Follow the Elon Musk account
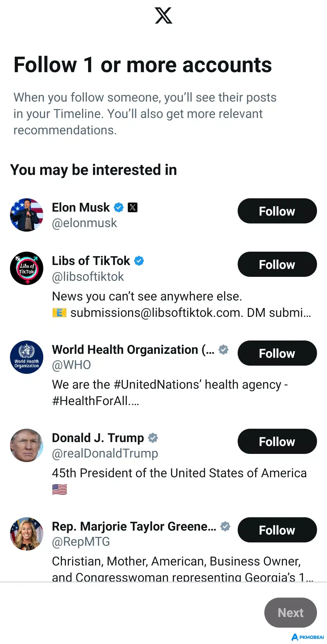Screen dimensions: 327x644 277,211
